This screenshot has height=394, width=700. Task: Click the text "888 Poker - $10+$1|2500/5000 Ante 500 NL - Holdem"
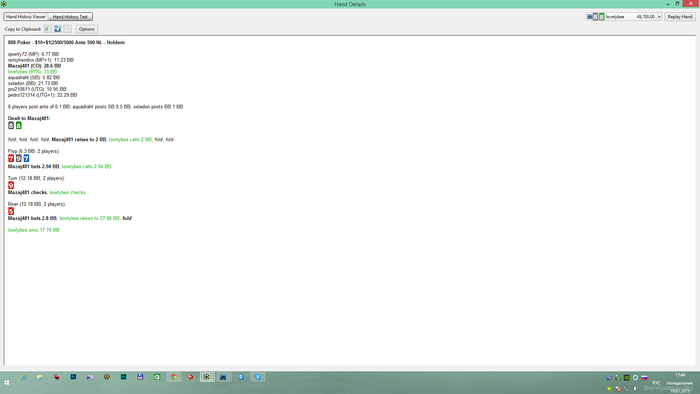pos(66,42)
